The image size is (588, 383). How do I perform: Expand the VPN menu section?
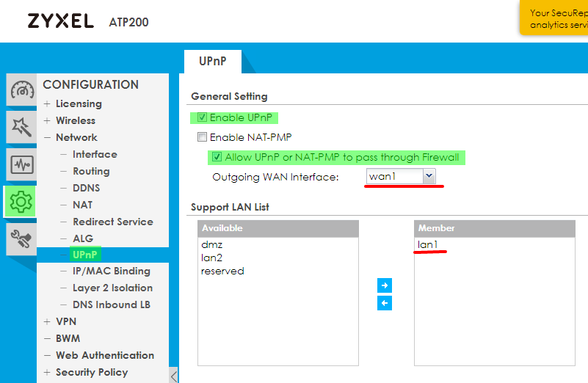tap(47, 322)
